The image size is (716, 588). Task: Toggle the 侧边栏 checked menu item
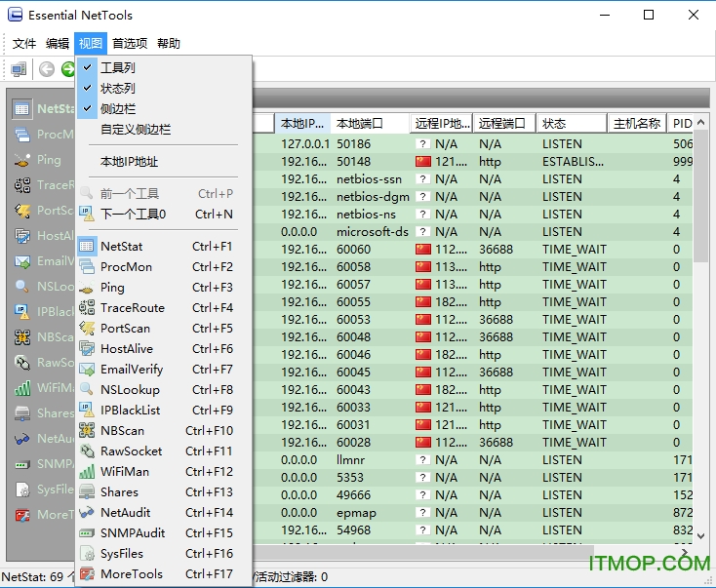tap(164, 108)
